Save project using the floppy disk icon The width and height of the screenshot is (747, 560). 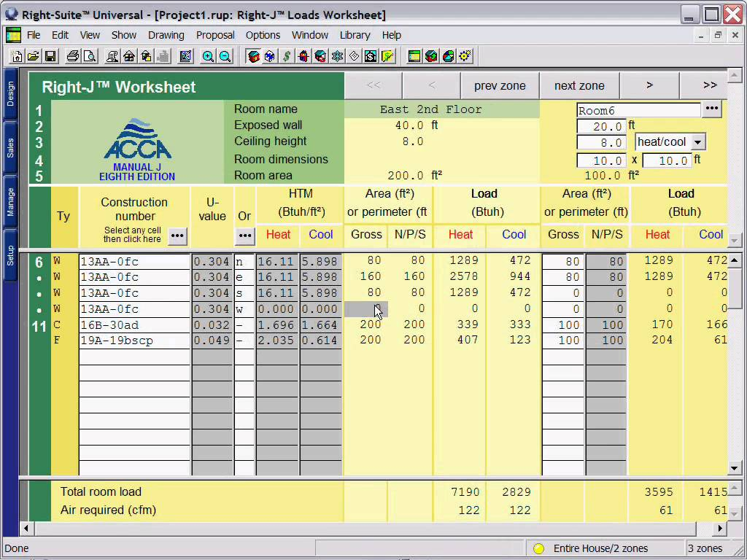[50, 56]
